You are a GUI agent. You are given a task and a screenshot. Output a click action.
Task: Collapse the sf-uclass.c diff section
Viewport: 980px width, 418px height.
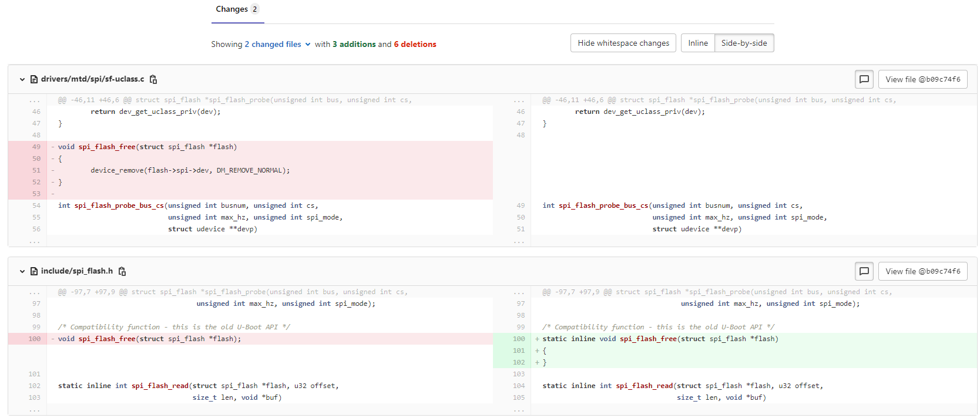click(x=22, y=79)
